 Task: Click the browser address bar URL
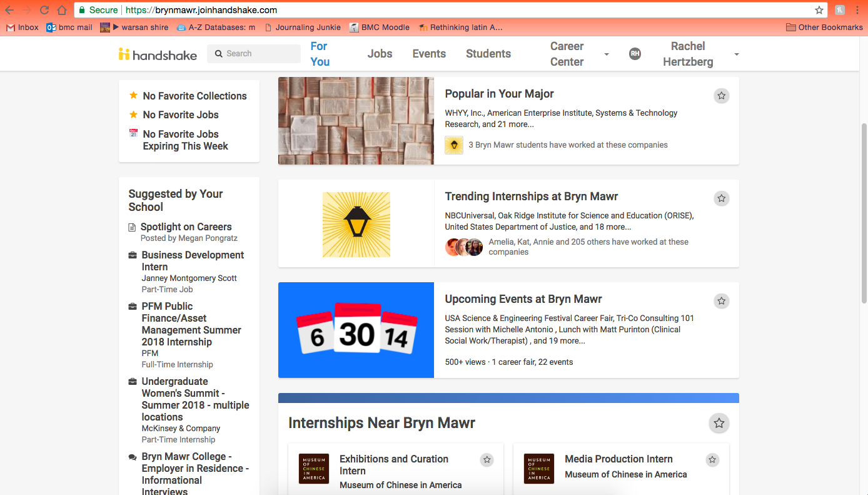coord(201,10)
